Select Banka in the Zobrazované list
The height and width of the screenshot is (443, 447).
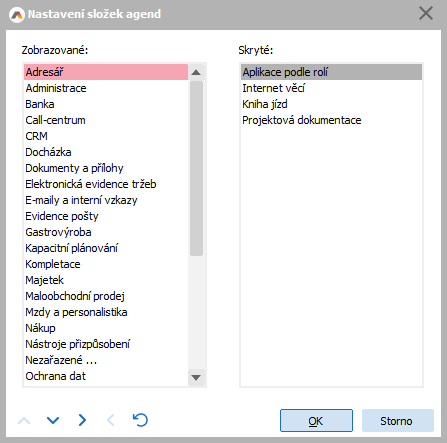[106, 104]
